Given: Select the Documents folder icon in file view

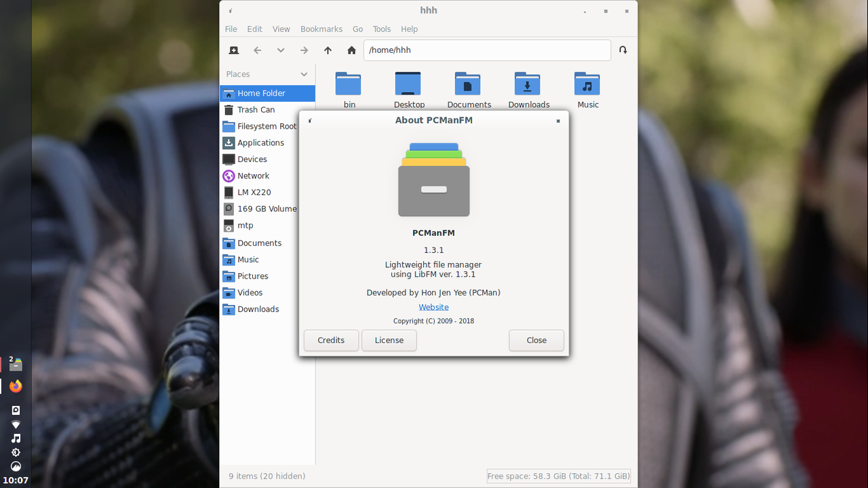Looking at the screenshot, I should click(468, 83).
